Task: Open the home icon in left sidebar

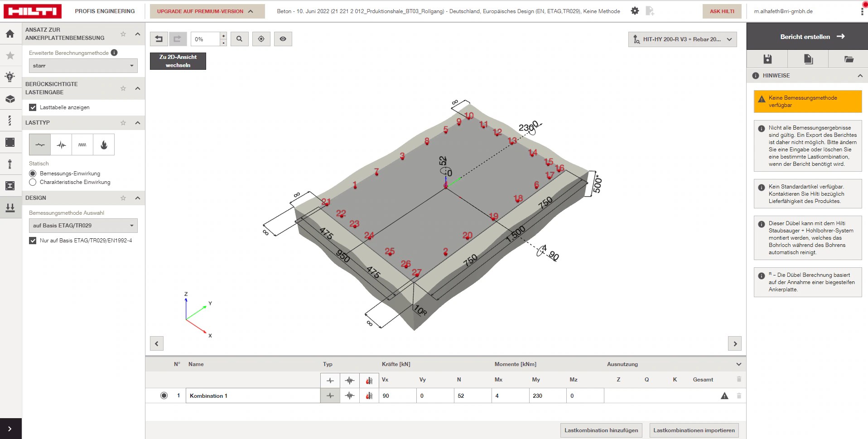Action: [x=10, y=34]
